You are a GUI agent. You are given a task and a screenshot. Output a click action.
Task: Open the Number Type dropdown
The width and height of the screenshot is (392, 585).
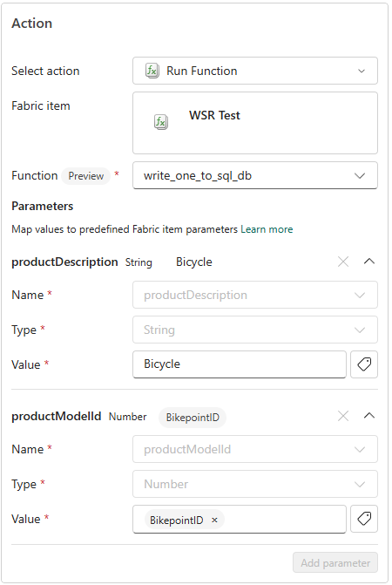click(x=255, y=484)
